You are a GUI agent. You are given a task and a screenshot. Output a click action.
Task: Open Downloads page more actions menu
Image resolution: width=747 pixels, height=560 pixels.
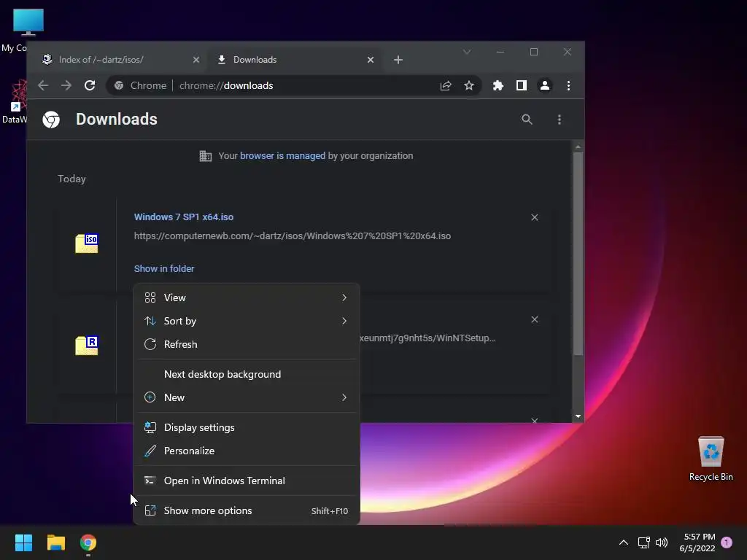pyautogui.click(x=560, y=120)
